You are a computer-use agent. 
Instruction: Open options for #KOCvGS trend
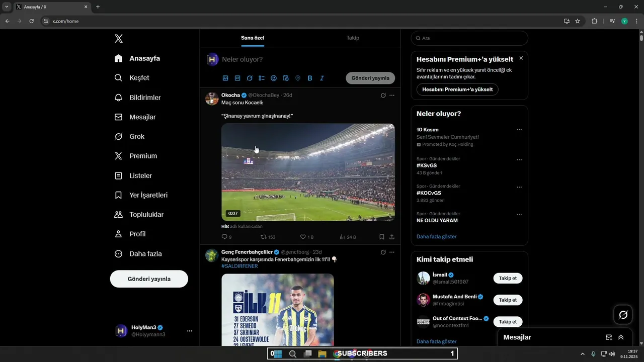tap(519, 187)
